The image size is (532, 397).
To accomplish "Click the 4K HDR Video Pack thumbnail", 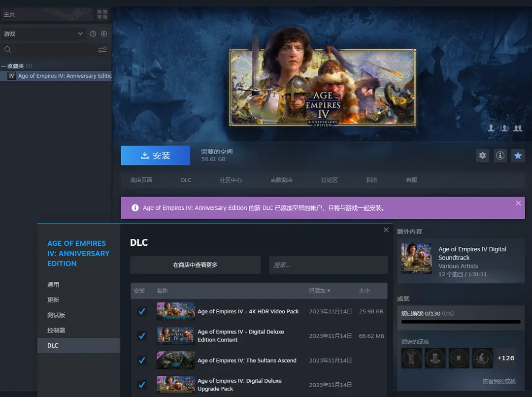I will click(176, 311).
